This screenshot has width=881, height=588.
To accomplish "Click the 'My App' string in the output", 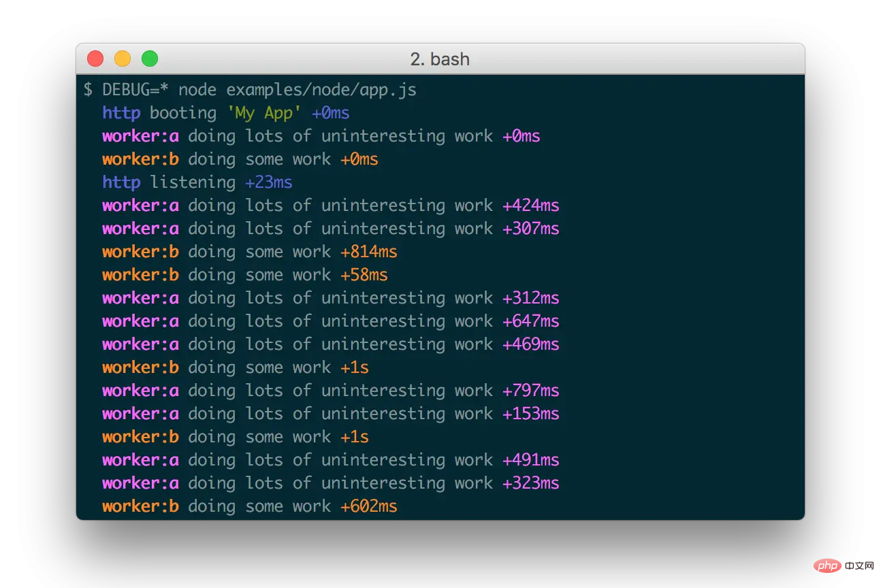I will [x=263, y=113].
